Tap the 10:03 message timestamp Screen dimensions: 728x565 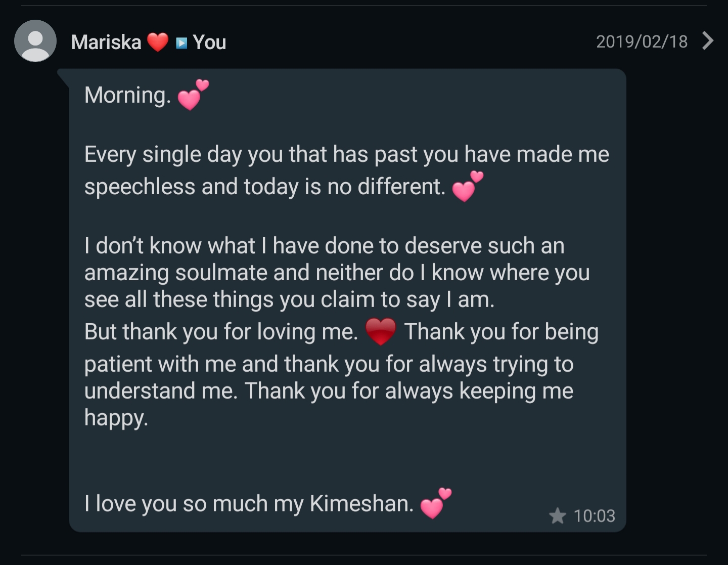tap(594, 515)
